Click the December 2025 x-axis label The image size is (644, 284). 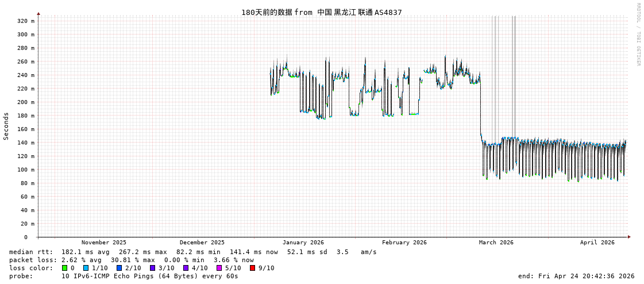(202, 243)
